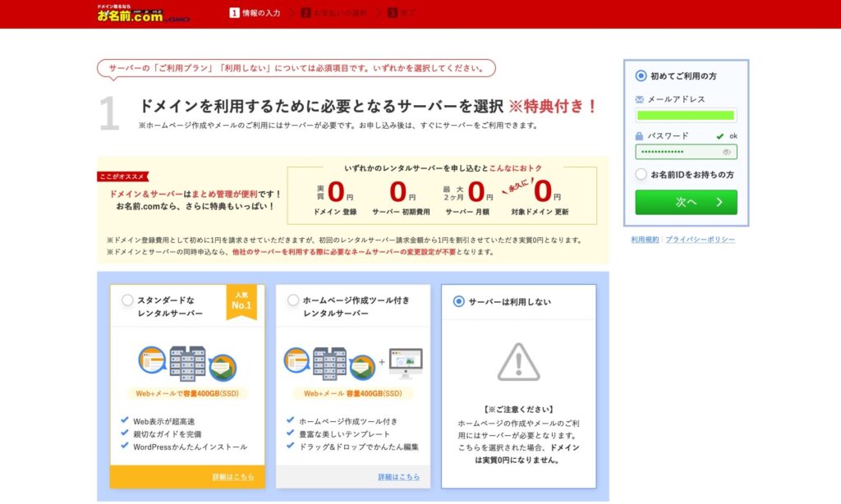Viewport: 841px width, 504px height.
Task: Click Web+メールで容量400GB(SSD) label
Action: coord(187,393)
